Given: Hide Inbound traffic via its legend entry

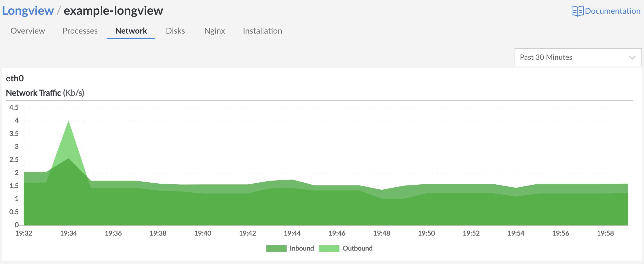Looking at the screenshot, I should pyautogui.click(x=302, y=248).
